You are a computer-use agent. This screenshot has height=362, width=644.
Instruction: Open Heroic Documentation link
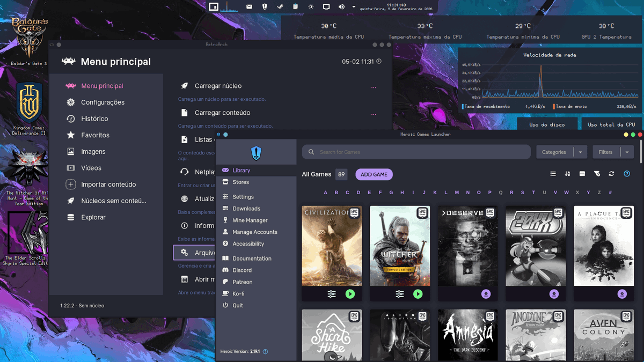[x=256, y=258]
